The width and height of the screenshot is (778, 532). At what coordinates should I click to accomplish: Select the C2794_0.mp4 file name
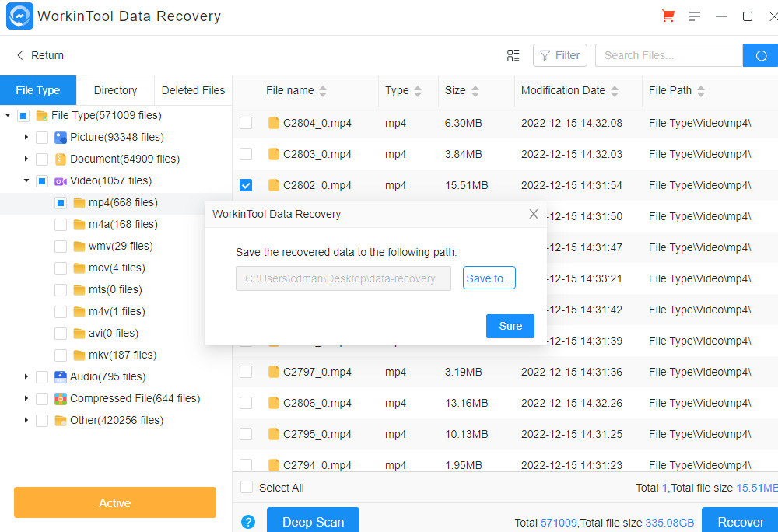pos(317,465)
